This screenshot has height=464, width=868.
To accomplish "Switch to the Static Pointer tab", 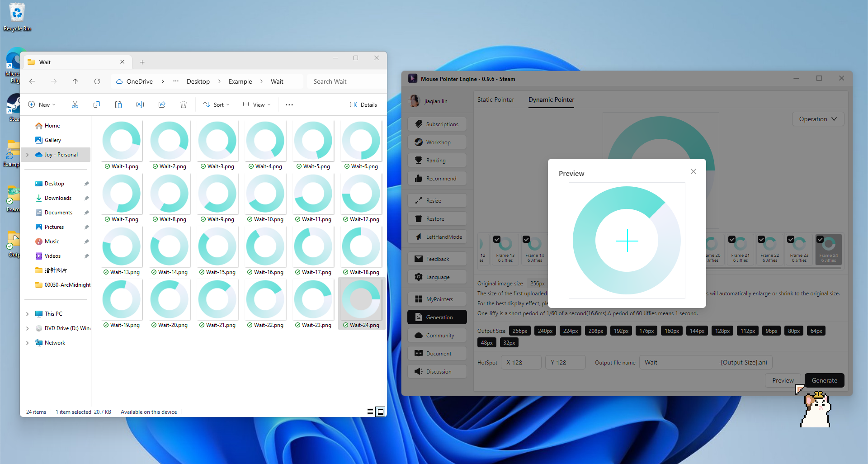I will click(495, 99).
